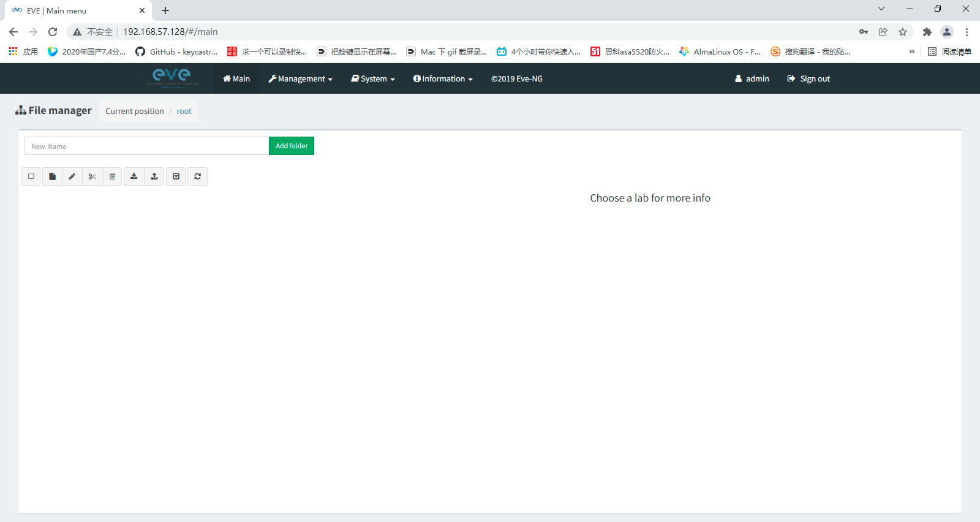
Task: Open the Extensions puzzle icon
Action: [x=927, y=32]
